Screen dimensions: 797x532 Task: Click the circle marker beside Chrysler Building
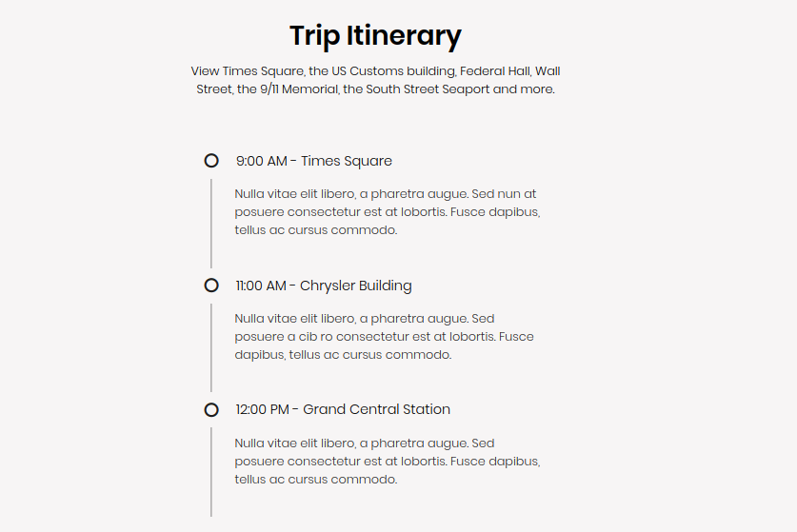(211, 286)
